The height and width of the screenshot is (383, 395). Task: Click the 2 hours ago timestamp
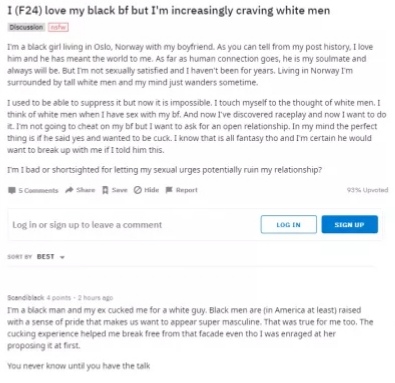tap(95, 298)
